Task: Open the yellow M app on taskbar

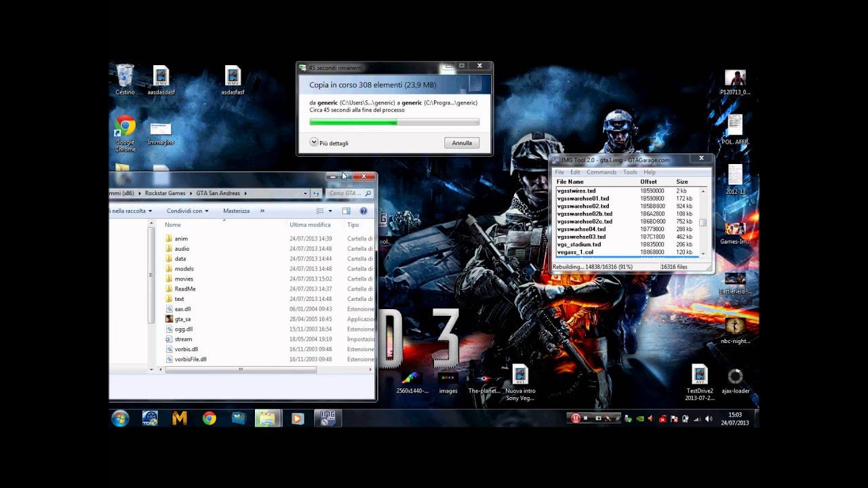Action: (179, 418)
